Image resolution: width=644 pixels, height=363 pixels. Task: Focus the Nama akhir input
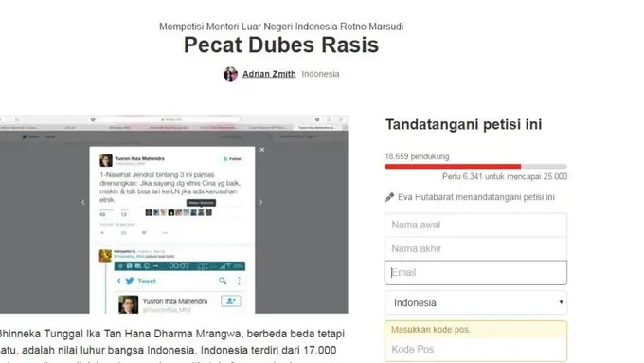pos(475,248)
